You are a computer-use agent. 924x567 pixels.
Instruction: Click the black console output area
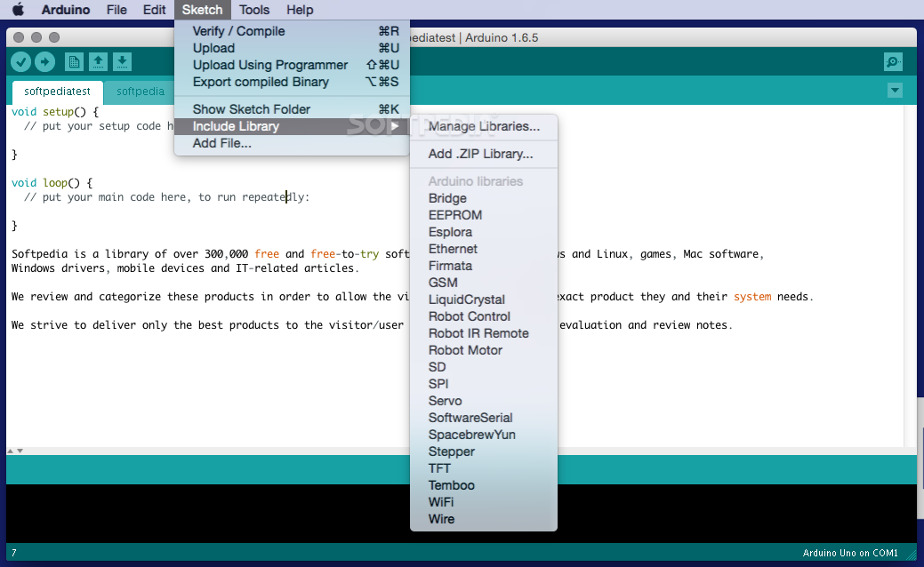tap(207, 514)
